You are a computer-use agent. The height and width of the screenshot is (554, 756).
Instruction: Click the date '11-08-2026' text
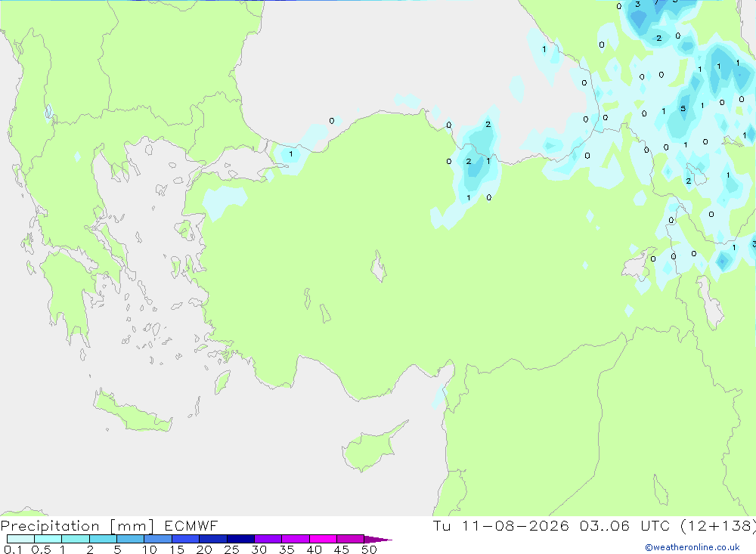(516, 525)
